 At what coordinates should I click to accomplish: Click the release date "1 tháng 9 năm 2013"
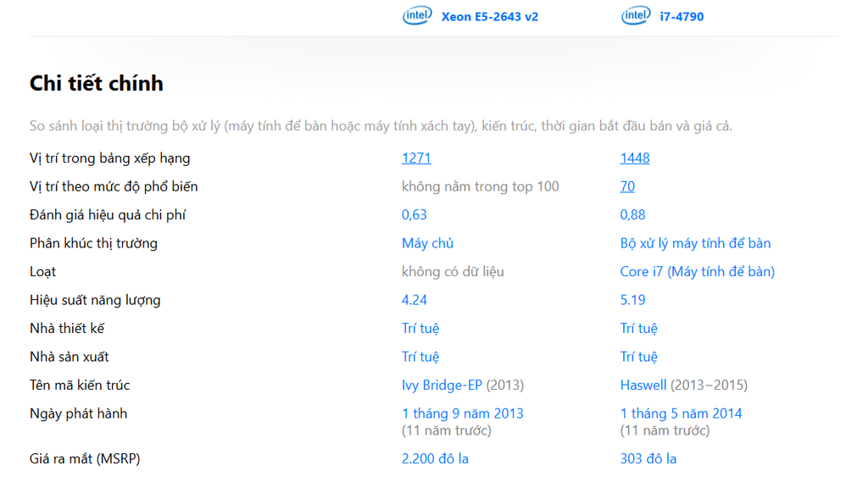pyautogui.click(x=463, y=413)
